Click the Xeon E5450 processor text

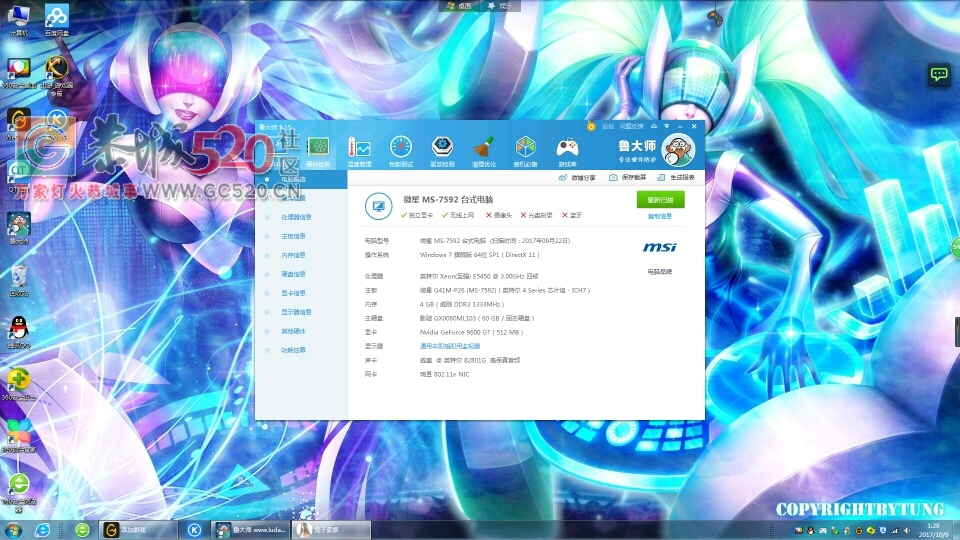(x=479, y=276)
